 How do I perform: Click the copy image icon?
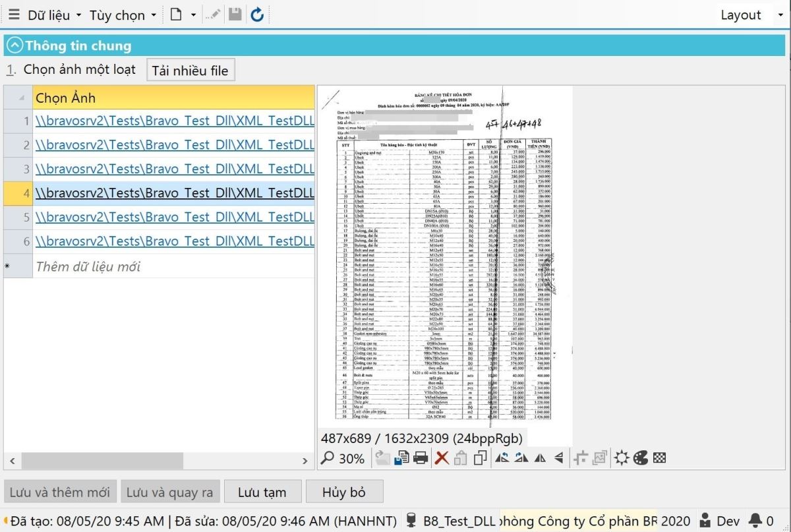(x=481, y=458)
